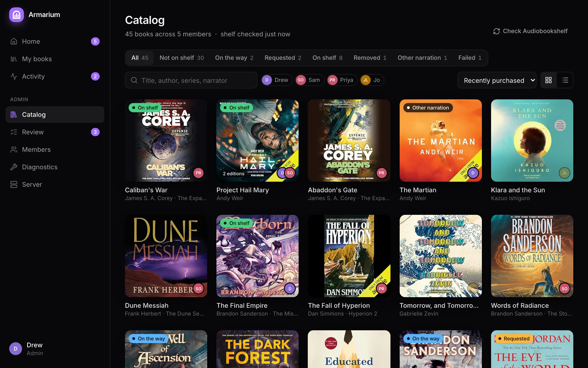Select the On shelf filter tab
The image size is (588, 368).
click(327, 58)
